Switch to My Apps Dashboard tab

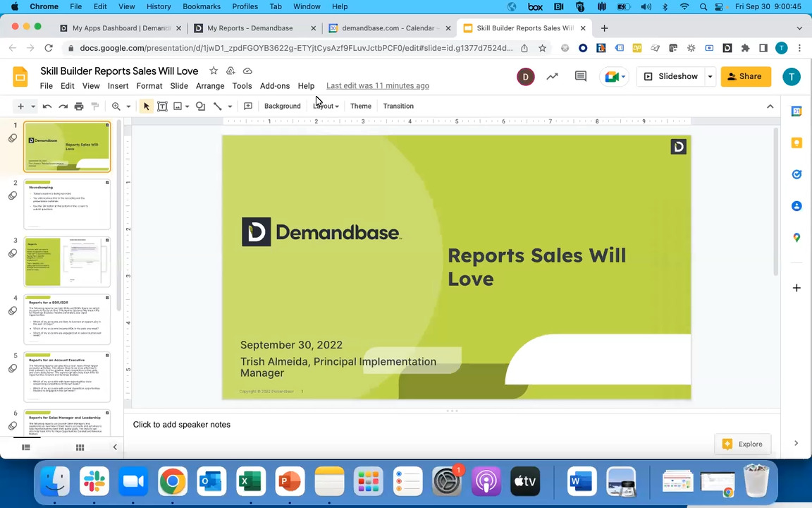click(121, 28)
